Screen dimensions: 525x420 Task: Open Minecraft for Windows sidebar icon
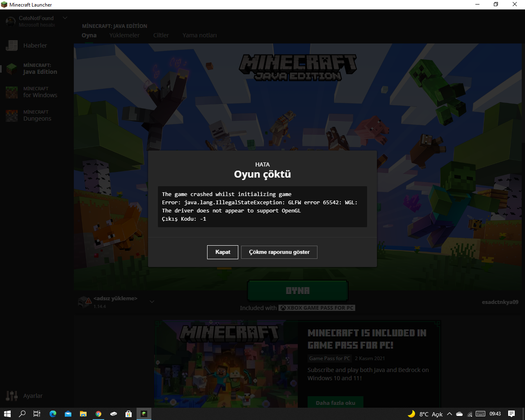point(11,92)
